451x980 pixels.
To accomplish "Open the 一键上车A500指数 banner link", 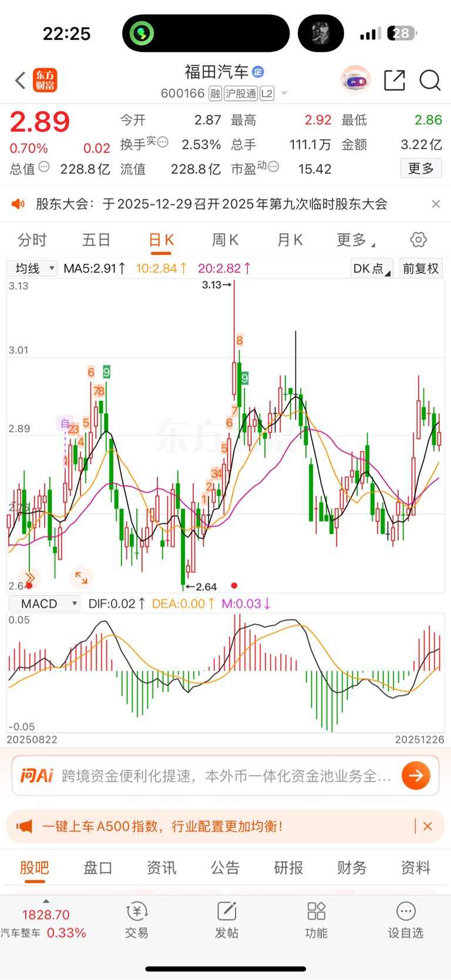I will (163, 826).
